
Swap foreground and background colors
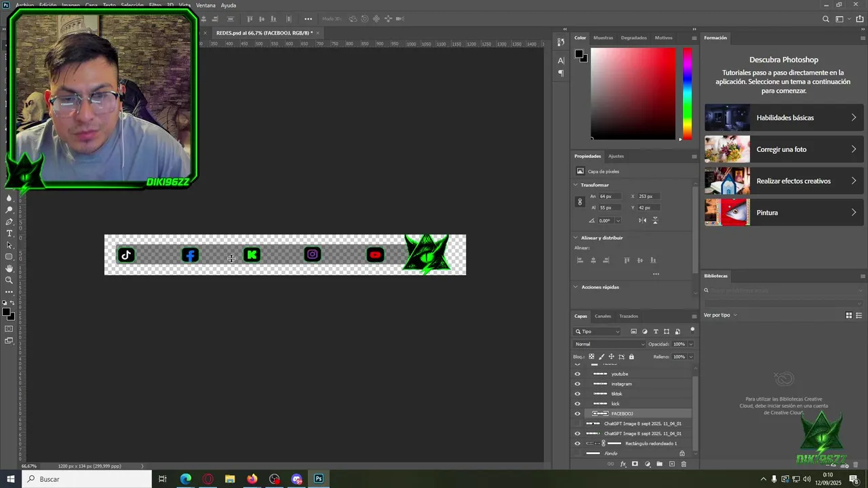tap(12, 303)
